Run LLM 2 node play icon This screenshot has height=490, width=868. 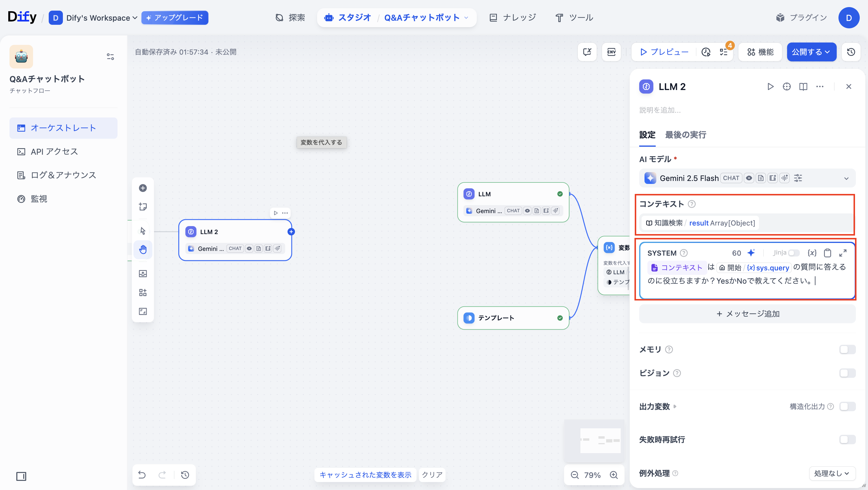[x=770, y=86]
